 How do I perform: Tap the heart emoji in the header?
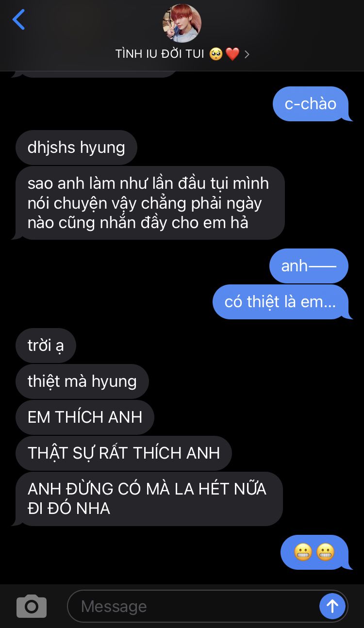coord(232,54)
